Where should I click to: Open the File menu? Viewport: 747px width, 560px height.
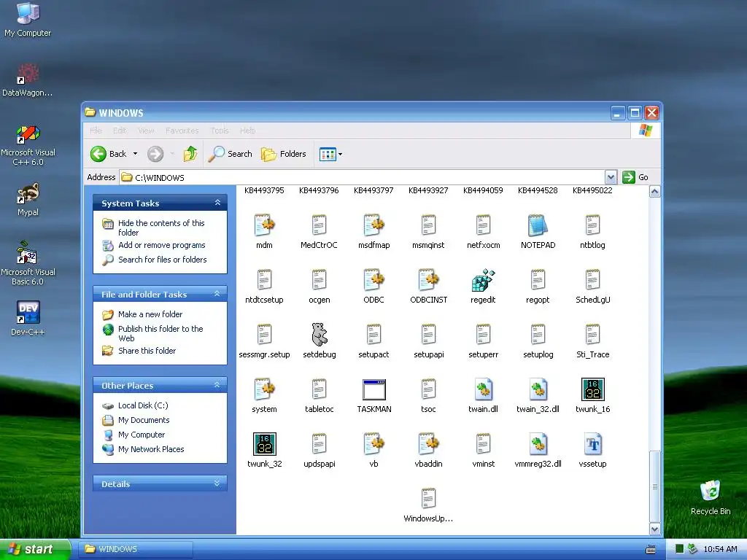(96, 131)
